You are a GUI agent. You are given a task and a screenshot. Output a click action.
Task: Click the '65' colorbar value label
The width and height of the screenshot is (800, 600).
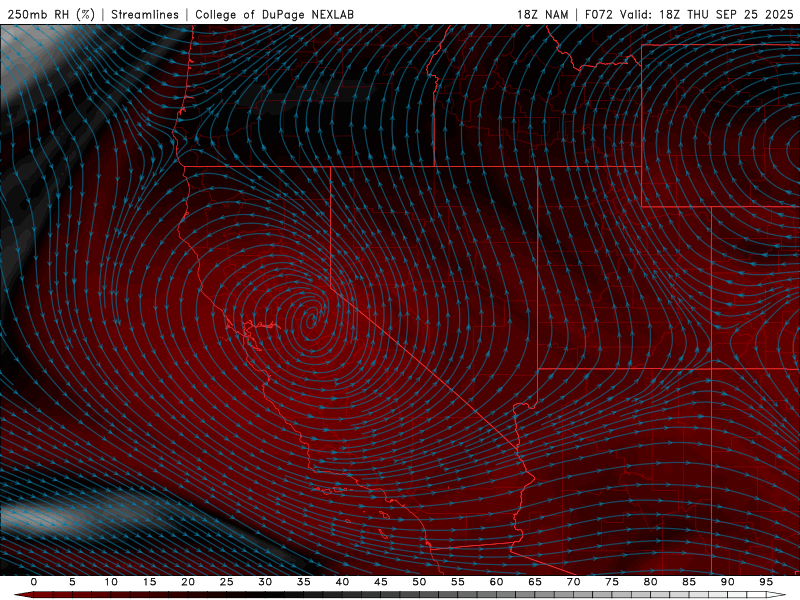(534, 582)
